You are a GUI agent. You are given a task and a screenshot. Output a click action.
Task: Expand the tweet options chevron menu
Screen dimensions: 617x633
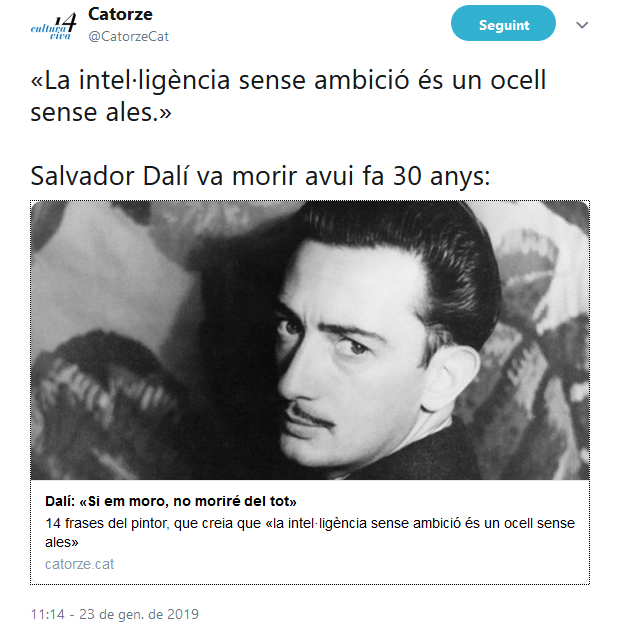tap(582, 25)
